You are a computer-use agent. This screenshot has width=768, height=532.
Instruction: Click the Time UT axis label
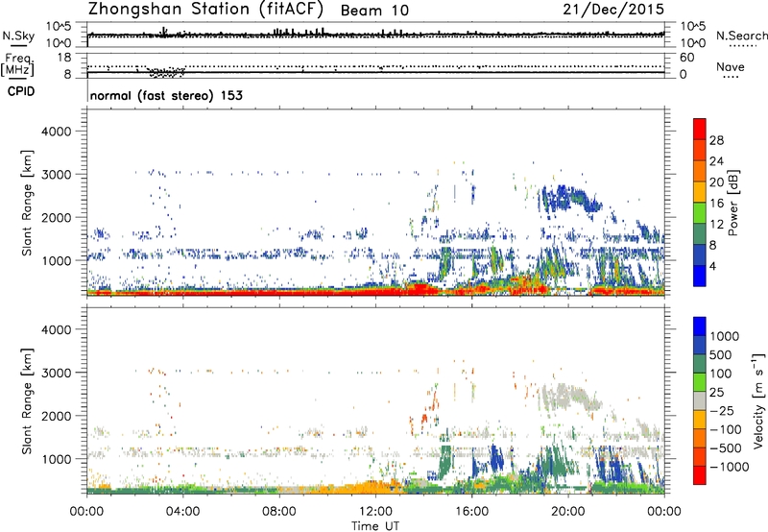click(375, 526)
